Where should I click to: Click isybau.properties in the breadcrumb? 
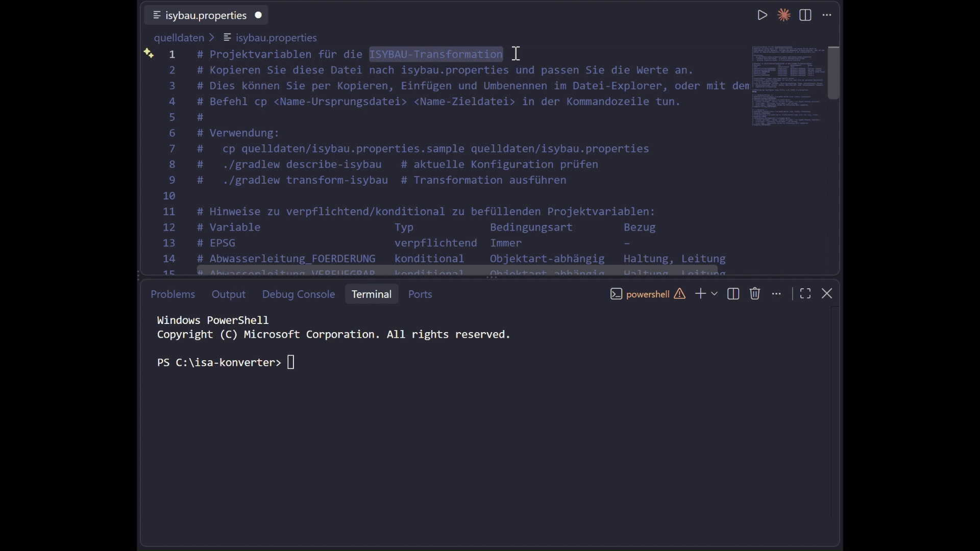pyautogui.click(x=276, y=38)
